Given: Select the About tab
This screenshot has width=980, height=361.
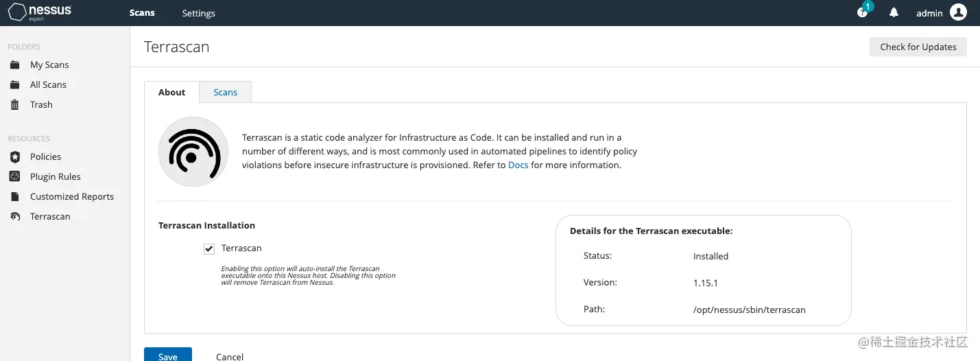Looking at the screenshot, I should point(171,93).
